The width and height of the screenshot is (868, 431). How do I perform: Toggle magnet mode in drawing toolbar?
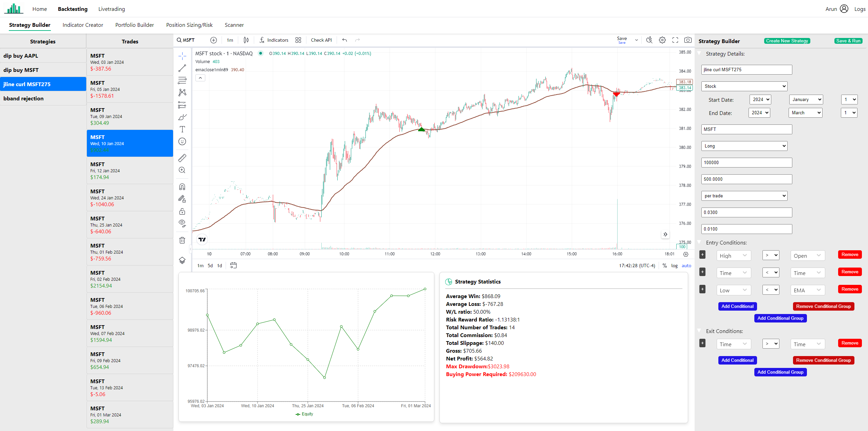click(x=182, y=187)
